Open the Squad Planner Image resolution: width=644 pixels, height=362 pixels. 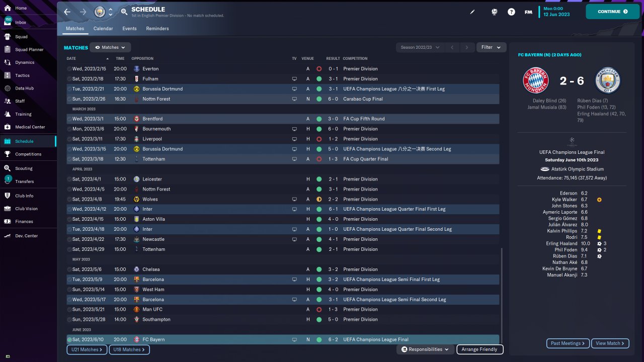(29, 50)
